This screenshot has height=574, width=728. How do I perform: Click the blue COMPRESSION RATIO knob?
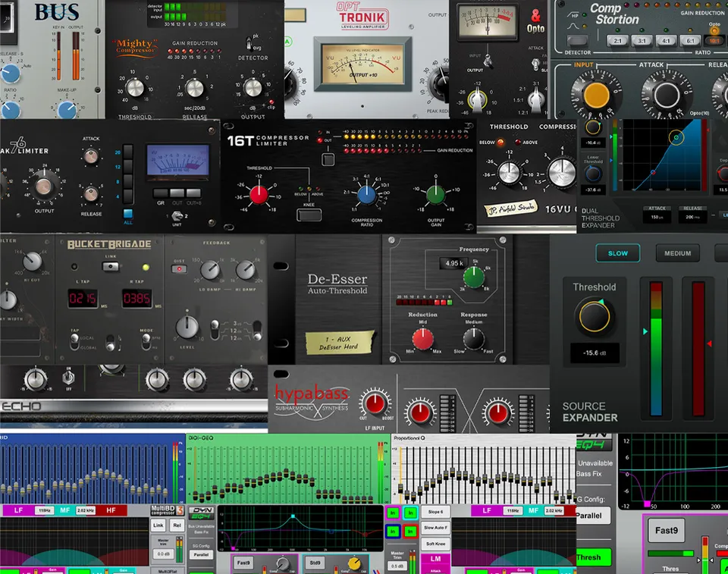coord(366,196)
